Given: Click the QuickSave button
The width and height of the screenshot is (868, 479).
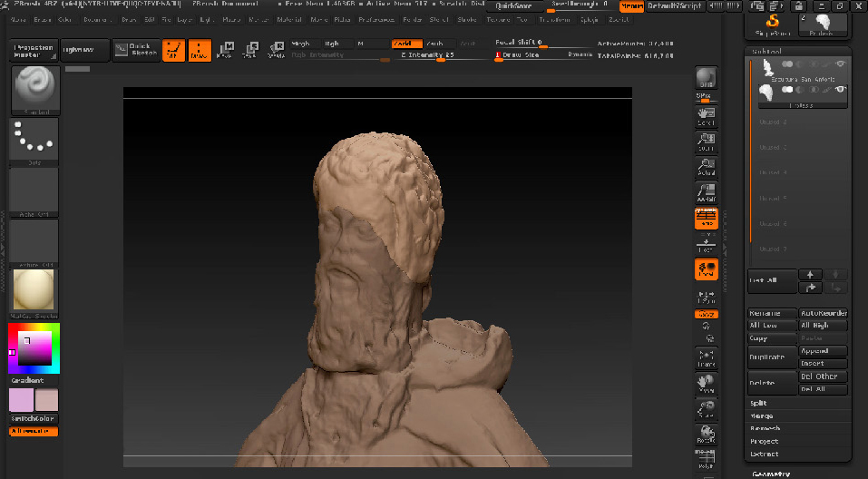Looking at the screenshot, I should click(513, 6).
